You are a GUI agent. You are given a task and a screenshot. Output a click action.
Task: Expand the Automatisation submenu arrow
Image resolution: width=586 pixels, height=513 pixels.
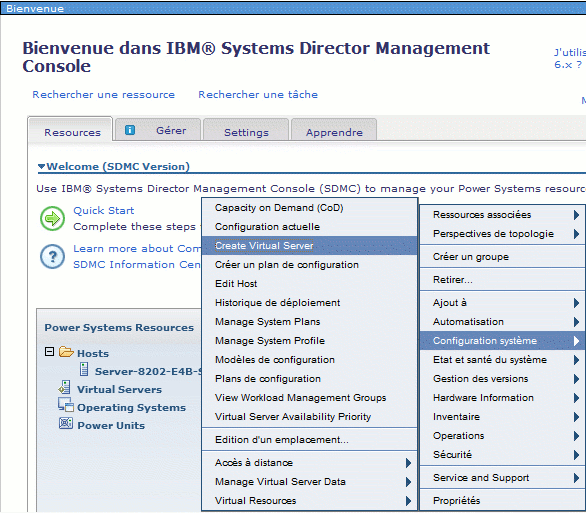576,322
